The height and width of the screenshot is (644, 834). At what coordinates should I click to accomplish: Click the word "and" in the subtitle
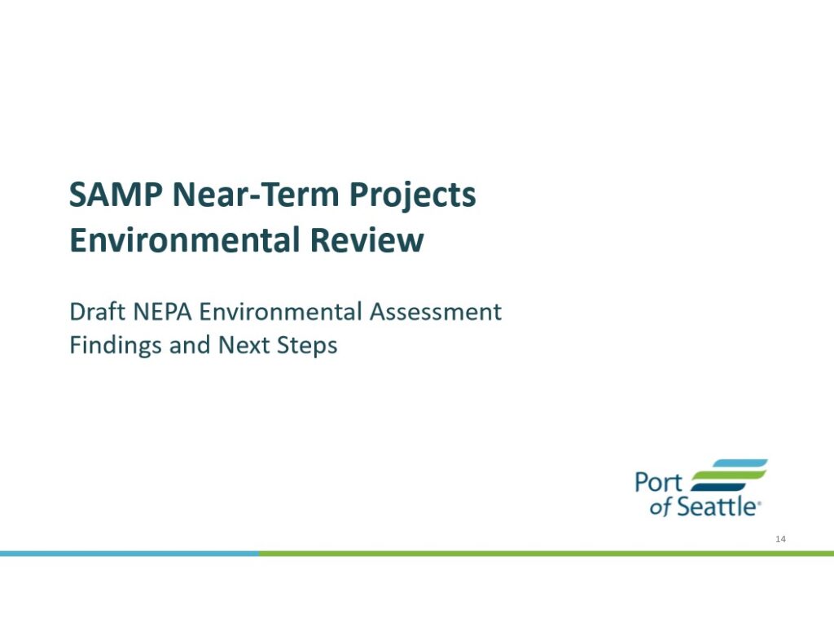pyautogui.click(x=191, y=345)
